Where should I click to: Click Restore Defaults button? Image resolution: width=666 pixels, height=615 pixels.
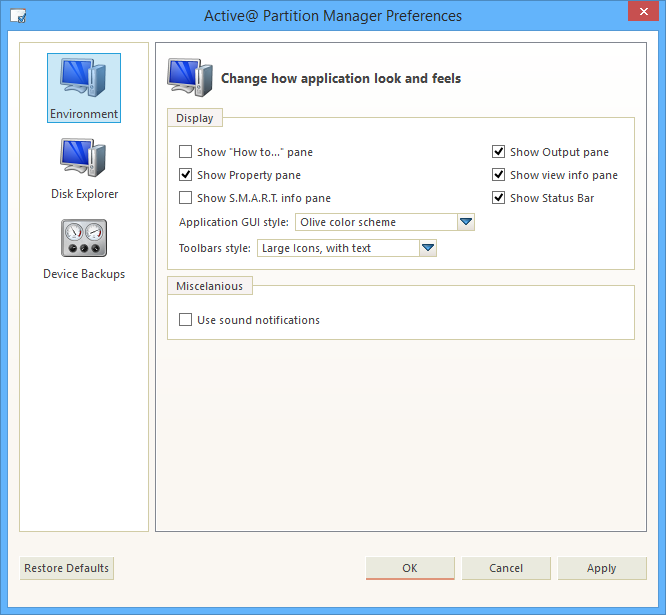tap(67, 568)
